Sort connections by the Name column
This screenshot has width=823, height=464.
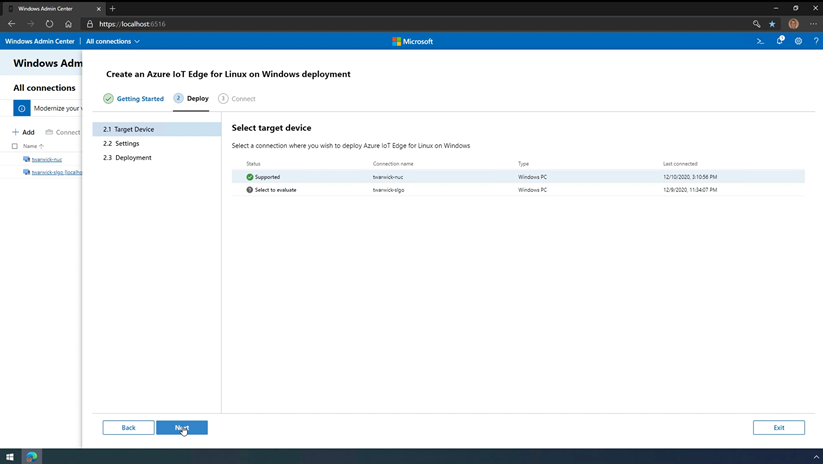pyautogui.click(x=31, y=146)
